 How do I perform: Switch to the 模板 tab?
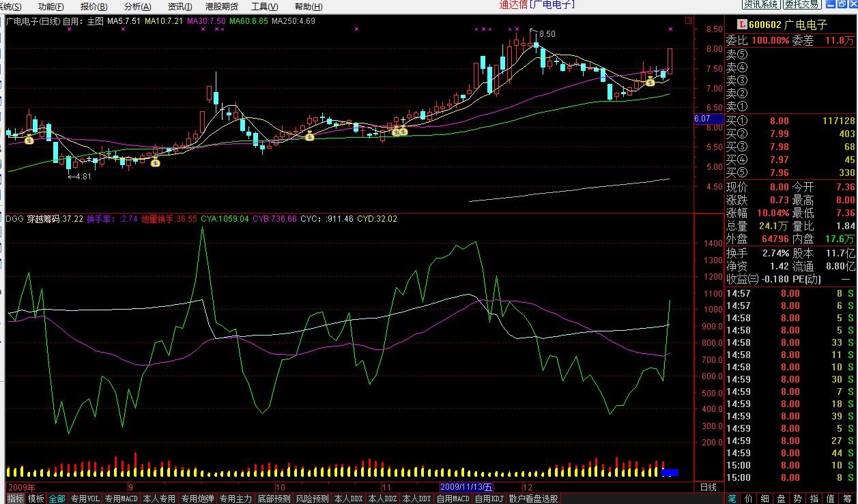coord(36,499)
